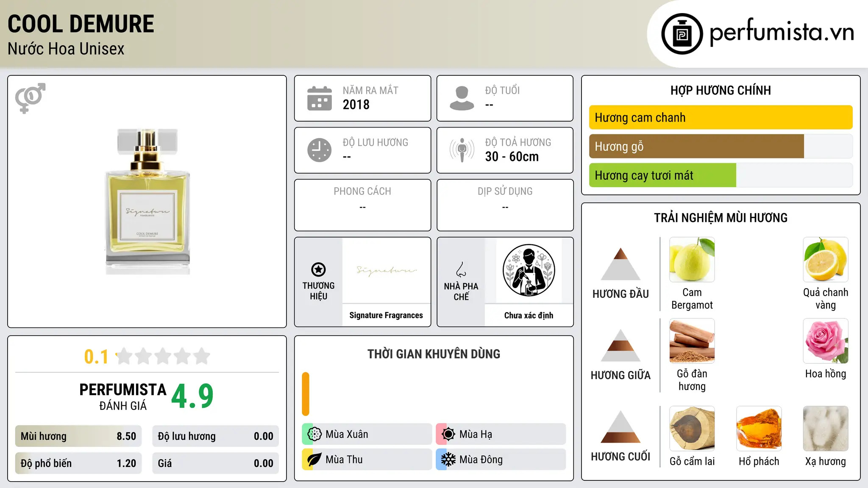
Task: Click the Thời gian khuyên dùng heading
Action: point(434,354)
